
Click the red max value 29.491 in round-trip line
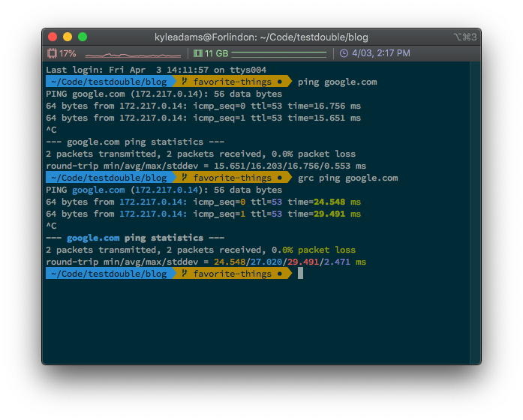[x=303, y=262]
